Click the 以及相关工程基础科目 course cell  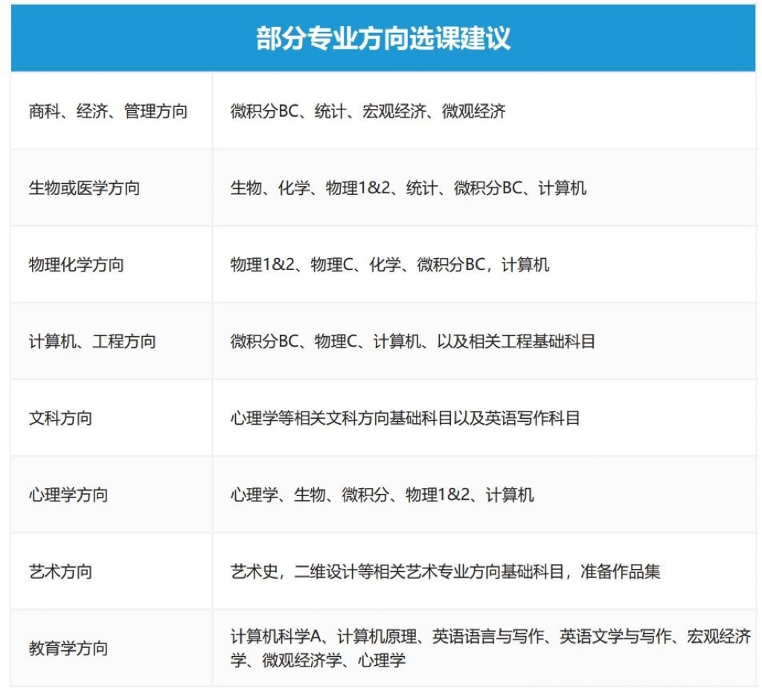(x=484, y=341)
